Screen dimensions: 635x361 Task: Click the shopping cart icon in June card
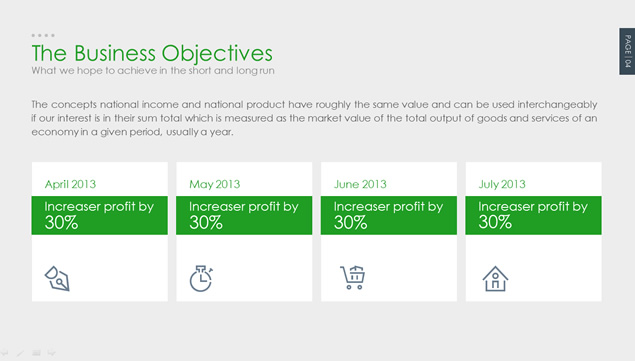[352, 278]
